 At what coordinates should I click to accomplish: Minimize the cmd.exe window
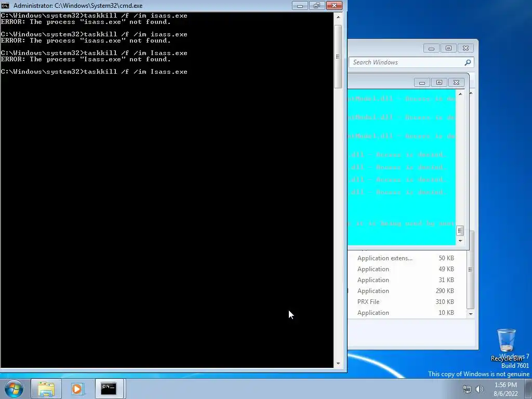tap(300, 5)
